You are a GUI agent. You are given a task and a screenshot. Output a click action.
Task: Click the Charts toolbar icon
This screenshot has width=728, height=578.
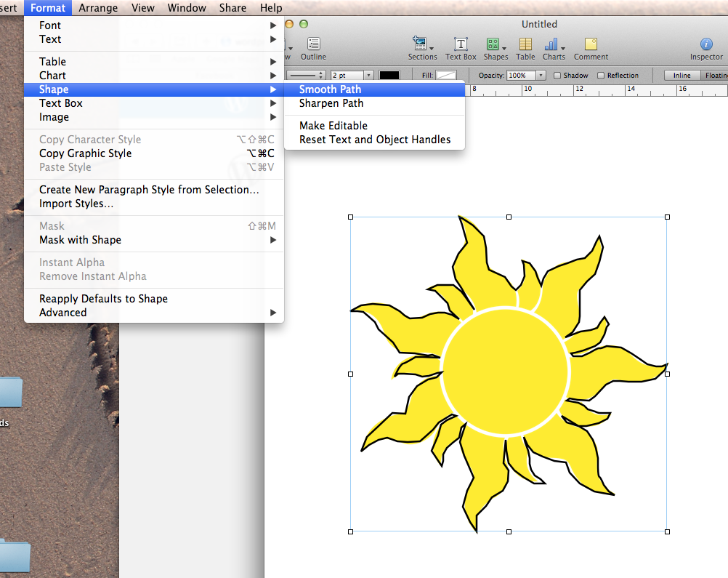pyautogui.click(x=553, y=45)
